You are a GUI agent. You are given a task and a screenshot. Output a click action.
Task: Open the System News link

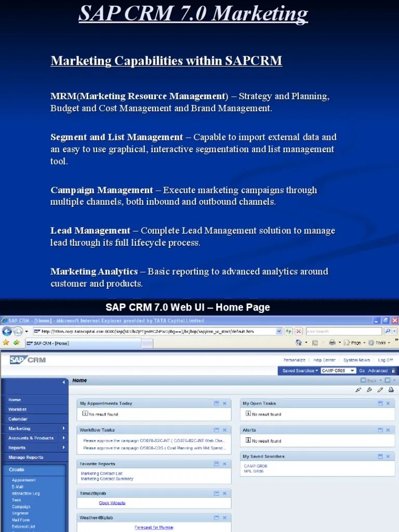click(356, 360)
